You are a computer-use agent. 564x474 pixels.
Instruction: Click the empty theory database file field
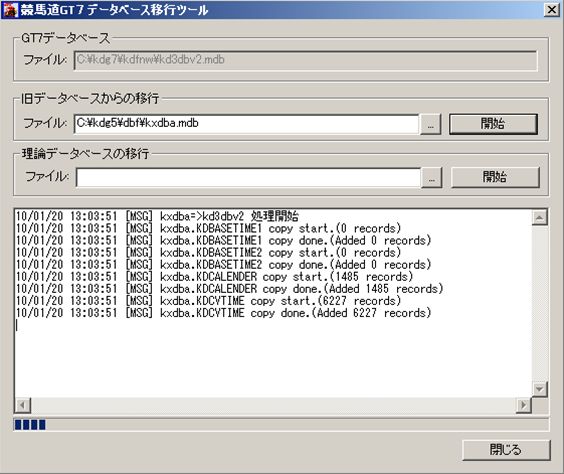click(x=248, y=177)
